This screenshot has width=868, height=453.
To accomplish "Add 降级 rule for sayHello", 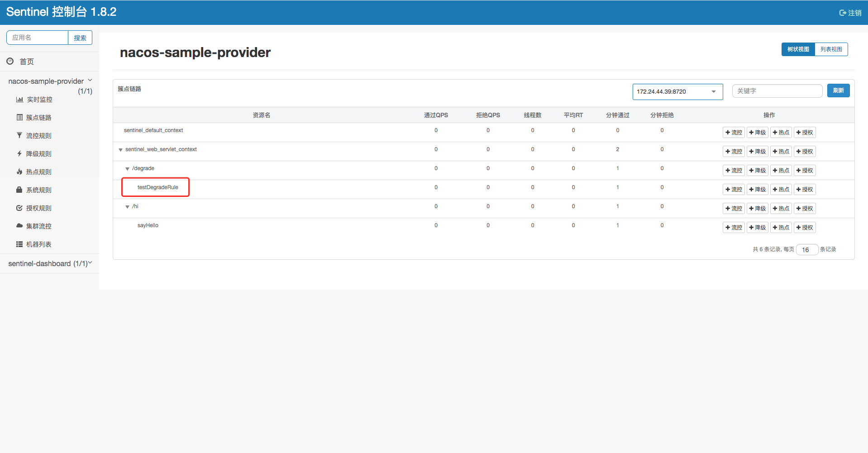I will [x=757, y=228].
